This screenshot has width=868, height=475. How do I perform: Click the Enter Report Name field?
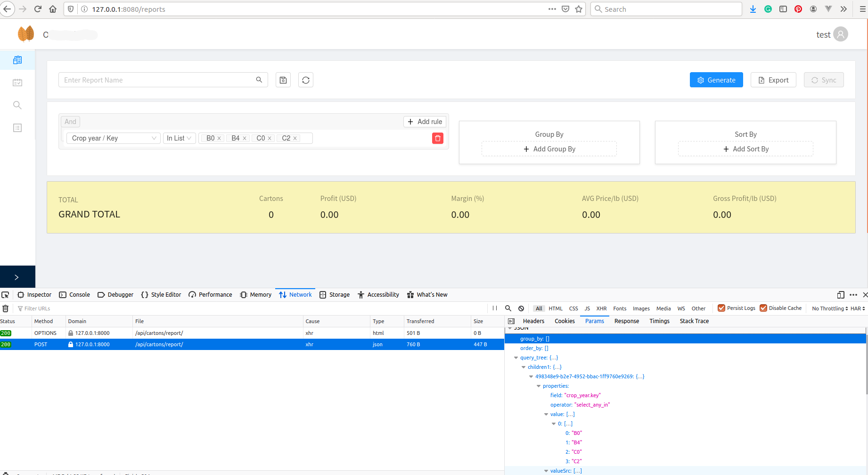point(158,80)
